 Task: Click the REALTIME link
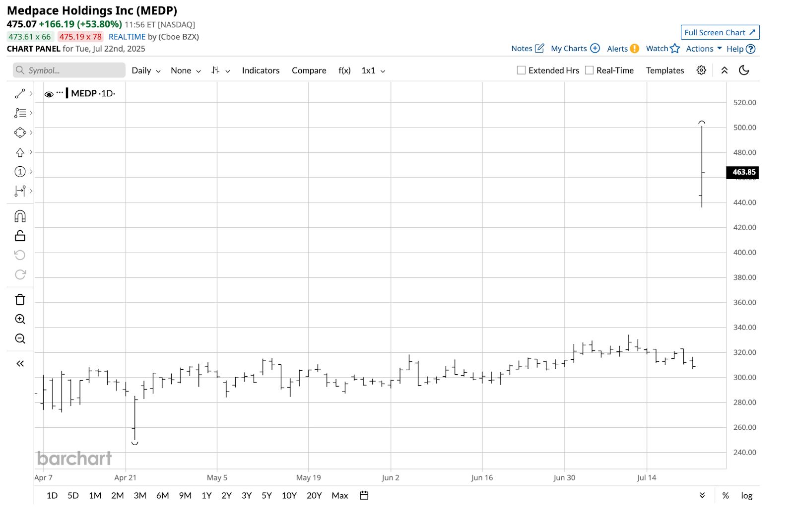(x=127, y=37)
